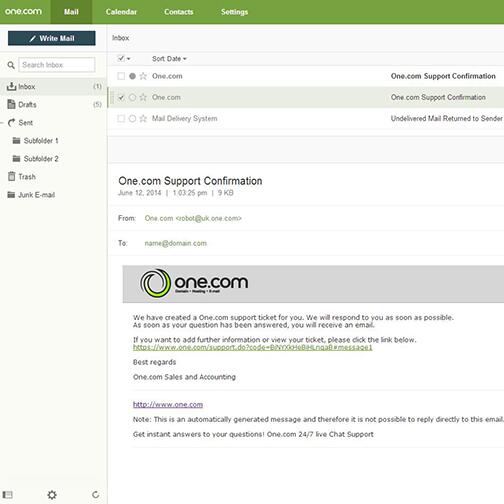This screenshot has width=504, height=504.
Task: Toggle the layout panel icon at bottom-left
Action: (x=8, y=495)
